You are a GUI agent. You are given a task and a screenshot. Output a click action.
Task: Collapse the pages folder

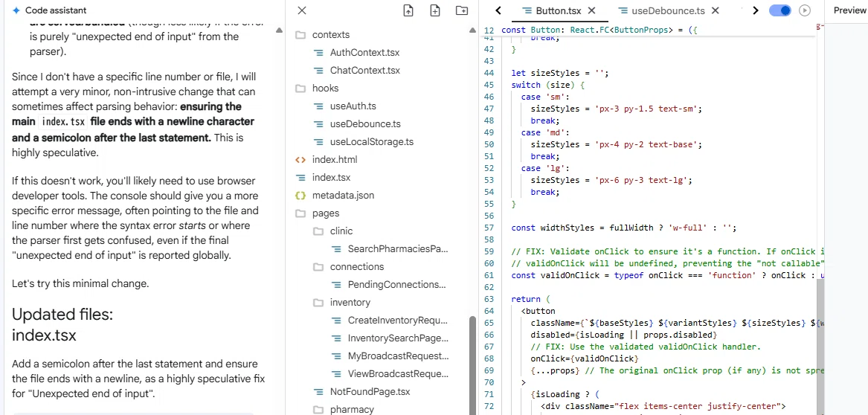tap(326, 213)
